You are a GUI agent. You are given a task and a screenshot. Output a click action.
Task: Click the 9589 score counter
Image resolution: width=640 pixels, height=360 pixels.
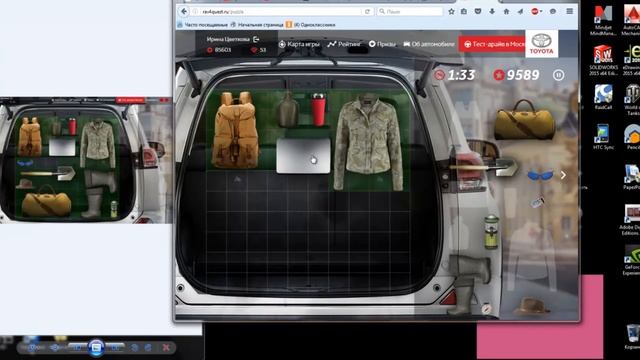point(516,75)
